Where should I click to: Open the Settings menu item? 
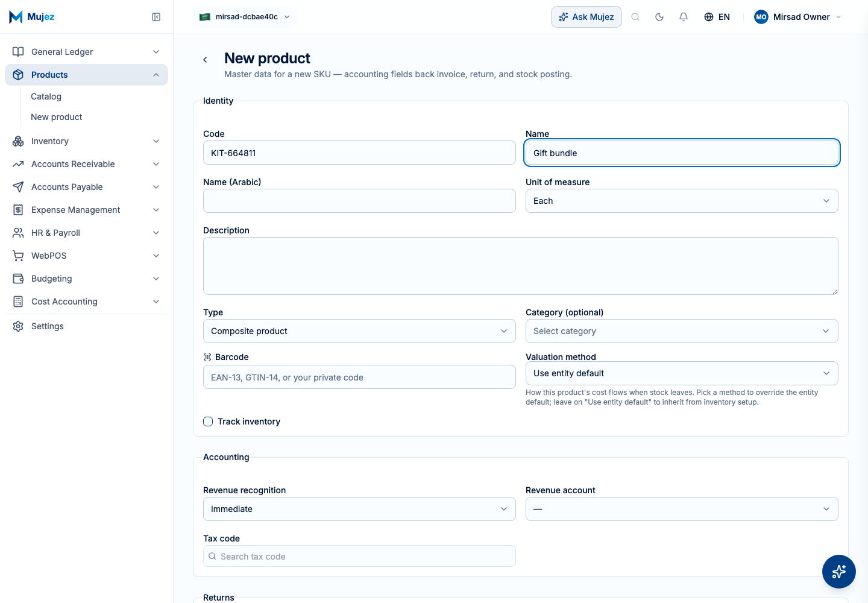click(x=86, y=326)
